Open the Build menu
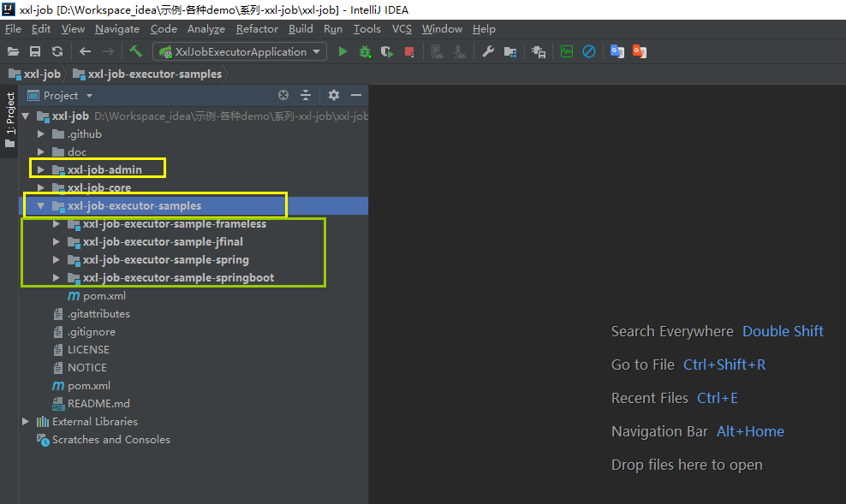 click(301, 29)
